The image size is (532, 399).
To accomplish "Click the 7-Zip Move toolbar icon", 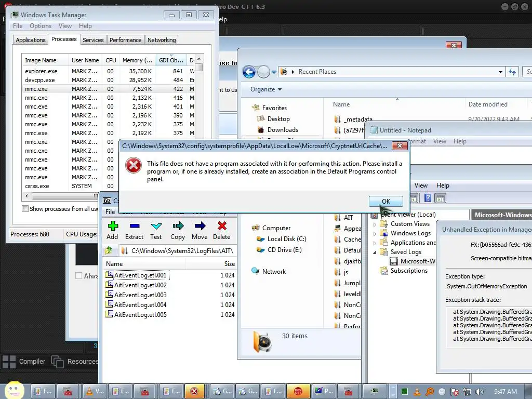I will click(200, 226).
